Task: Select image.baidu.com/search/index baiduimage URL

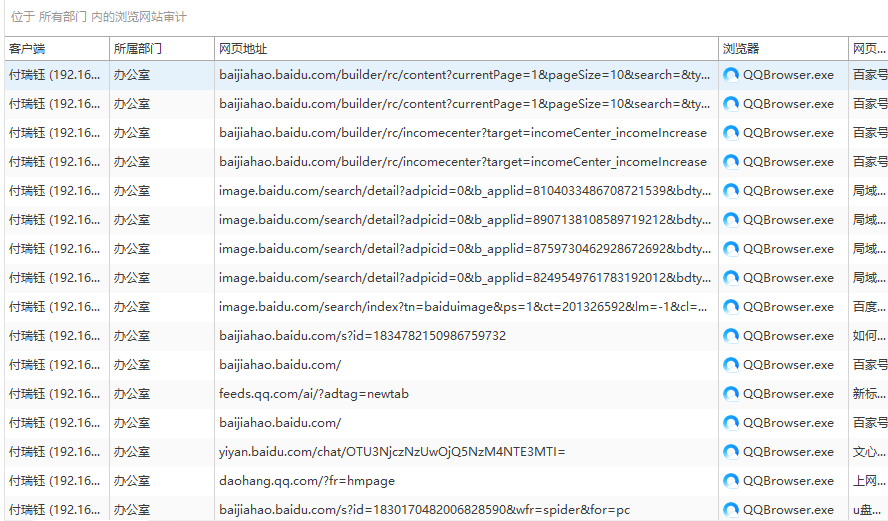Action: coord(463,307)
